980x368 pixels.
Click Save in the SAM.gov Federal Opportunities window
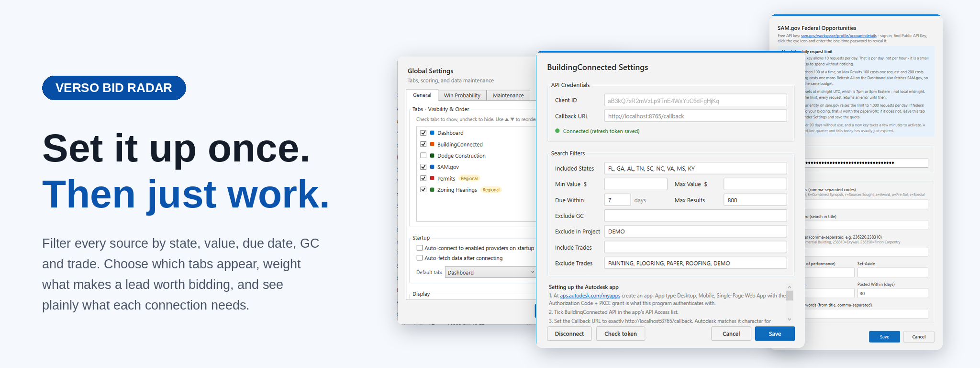884,337
